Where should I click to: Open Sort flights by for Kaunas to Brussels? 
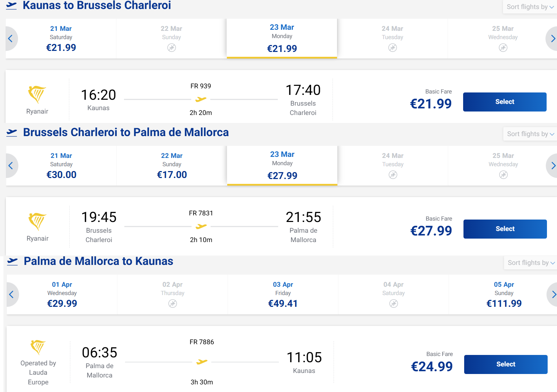click(x=530, y=7)
